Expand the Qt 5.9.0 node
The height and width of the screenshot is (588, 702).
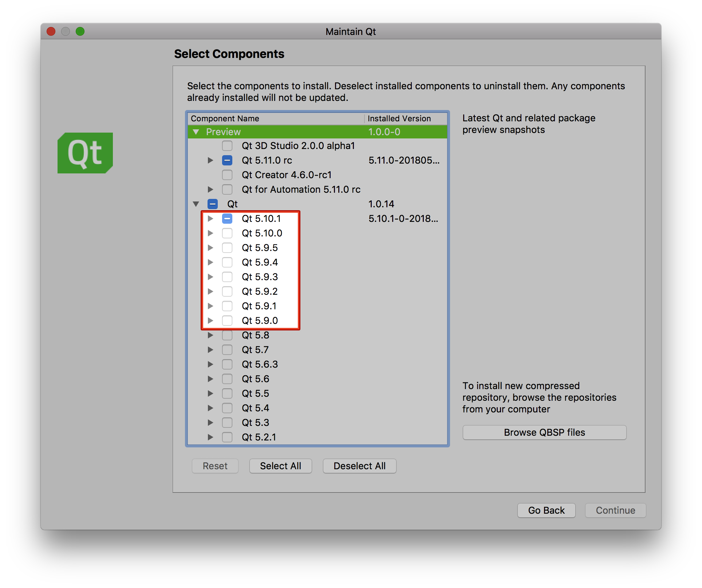click(210, 321)
